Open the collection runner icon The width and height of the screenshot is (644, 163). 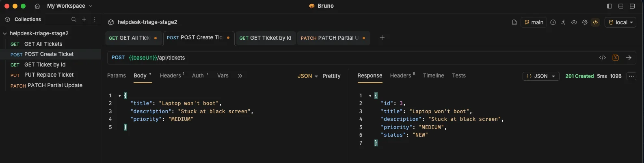pos(564,22)
